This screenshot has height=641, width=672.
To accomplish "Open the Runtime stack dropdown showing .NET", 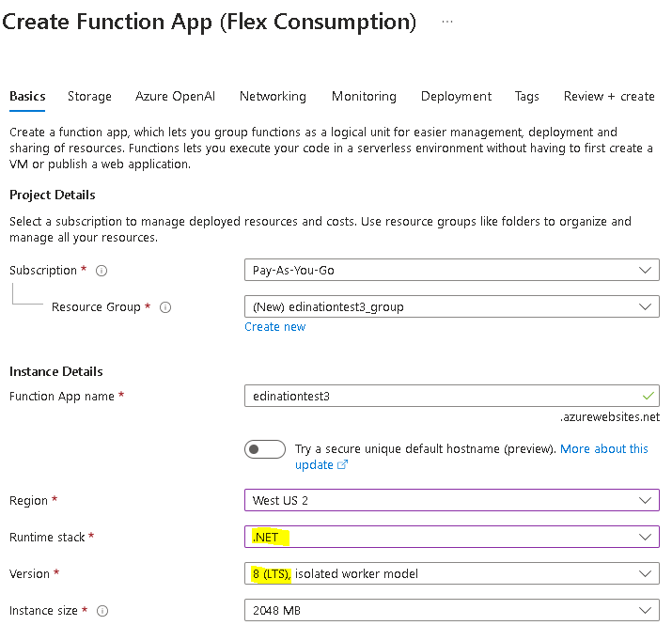I will [x=452, y=537].
